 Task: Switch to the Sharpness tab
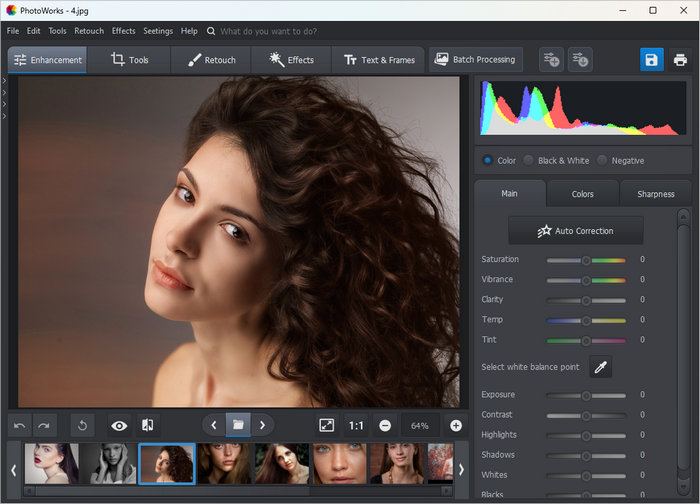(x=655, y=194)
